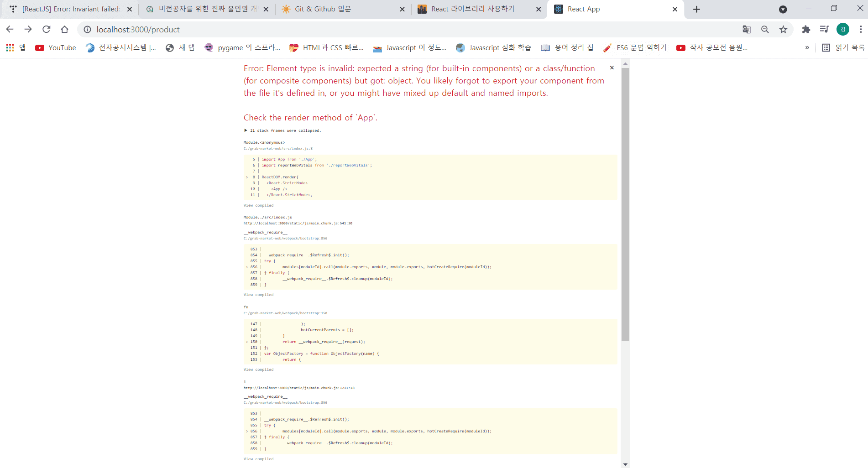Viewport: 868px width, 468px height.
Task: Click the main.chunk.js:1211:18 URL text
Action: (299, 388)
